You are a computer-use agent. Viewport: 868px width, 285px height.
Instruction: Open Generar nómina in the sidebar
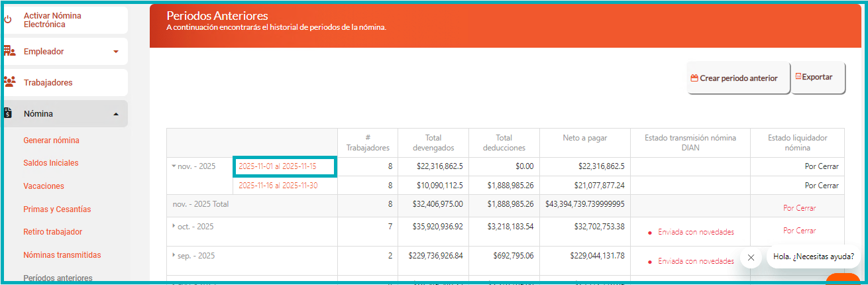[51, 141]
